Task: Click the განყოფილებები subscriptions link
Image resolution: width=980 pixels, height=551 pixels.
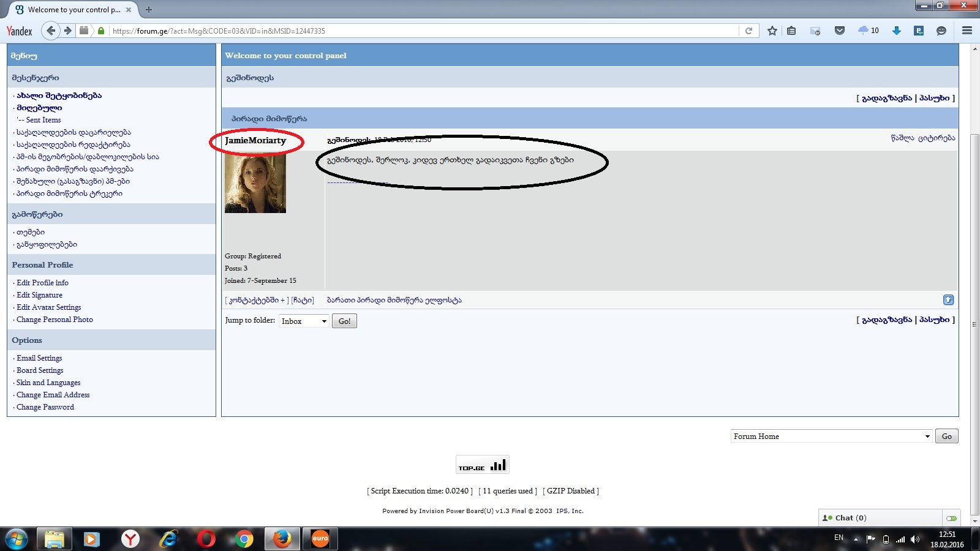Action: (x=47, y=244)
